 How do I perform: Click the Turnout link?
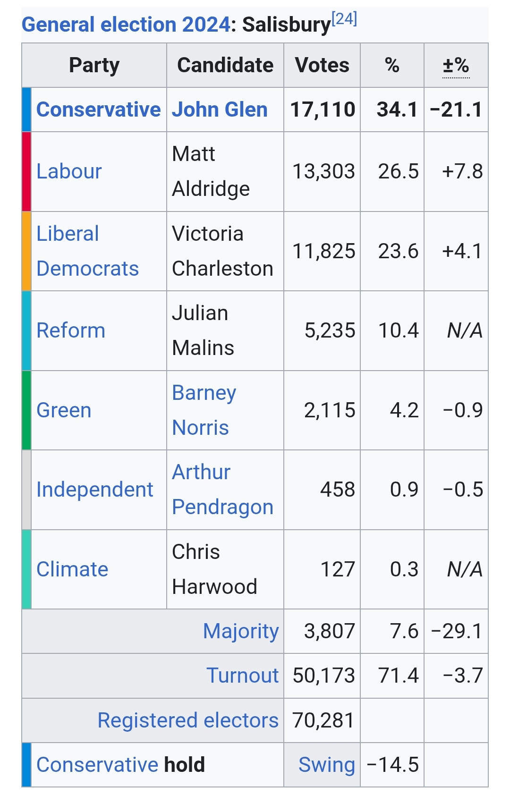(242, 676)
